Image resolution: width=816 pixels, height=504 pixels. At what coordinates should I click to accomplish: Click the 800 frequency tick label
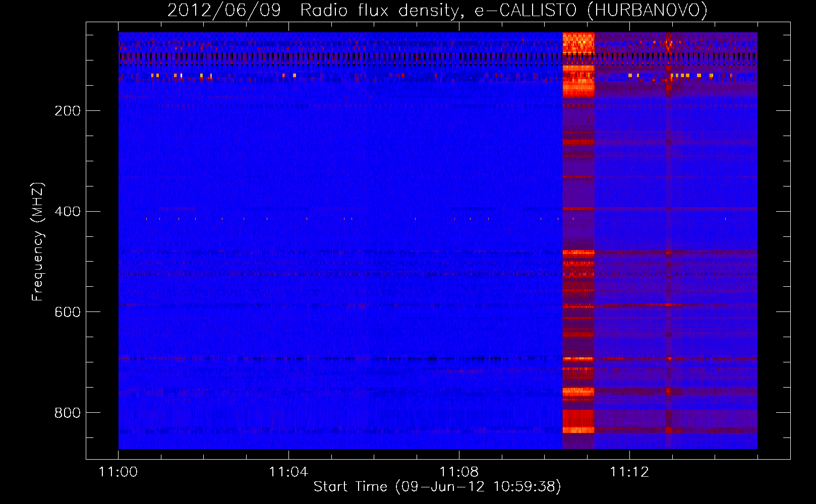click(68, 413)
